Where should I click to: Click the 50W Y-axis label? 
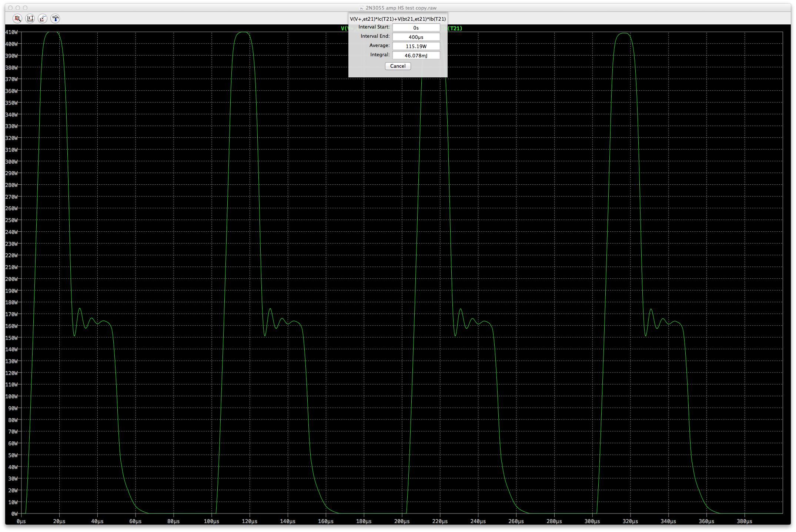pyautogui.click(x=13, y=455)
